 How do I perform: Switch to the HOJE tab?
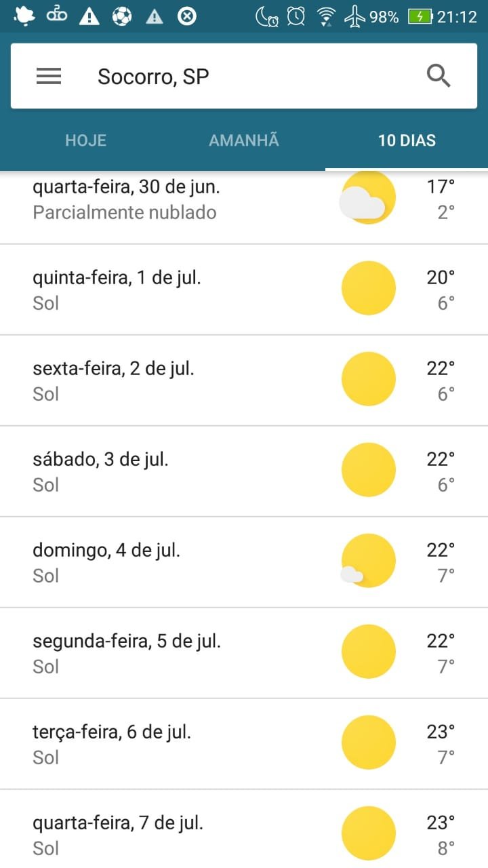(x=86, y=140)
